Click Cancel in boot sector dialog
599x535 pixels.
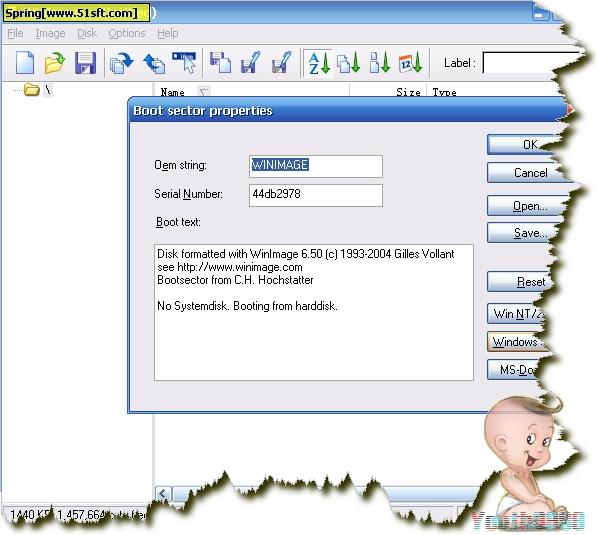(525, 173)
